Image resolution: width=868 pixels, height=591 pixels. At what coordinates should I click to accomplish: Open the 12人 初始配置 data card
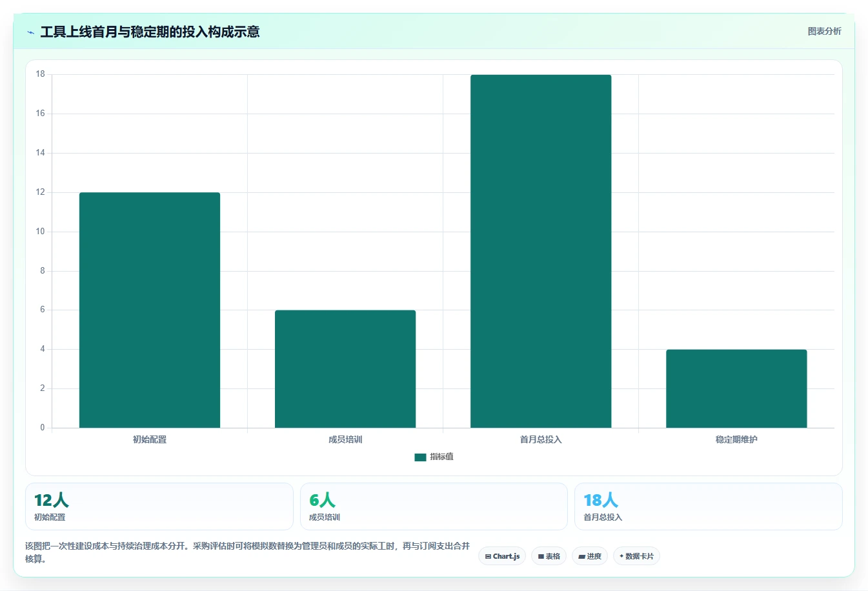(x=159, y=506)
